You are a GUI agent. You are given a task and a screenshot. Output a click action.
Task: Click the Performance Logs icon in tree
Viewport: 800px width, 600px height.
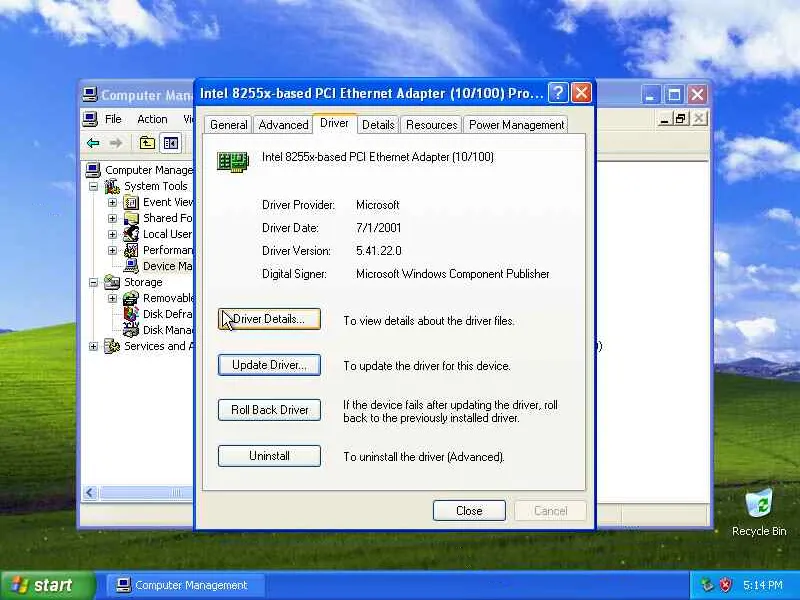(131, 251)
